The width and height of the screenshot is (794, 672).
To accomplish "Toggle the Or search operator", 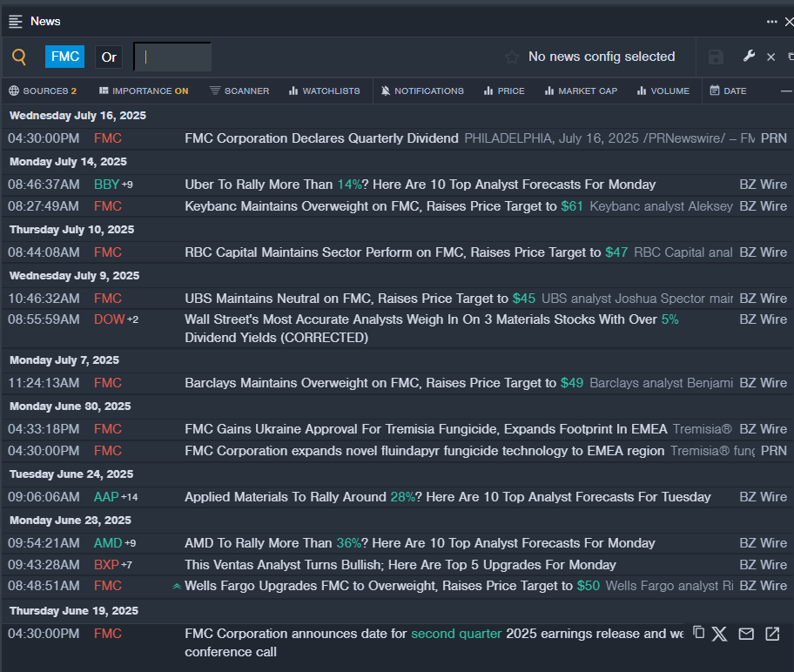I will click(109, 57).
